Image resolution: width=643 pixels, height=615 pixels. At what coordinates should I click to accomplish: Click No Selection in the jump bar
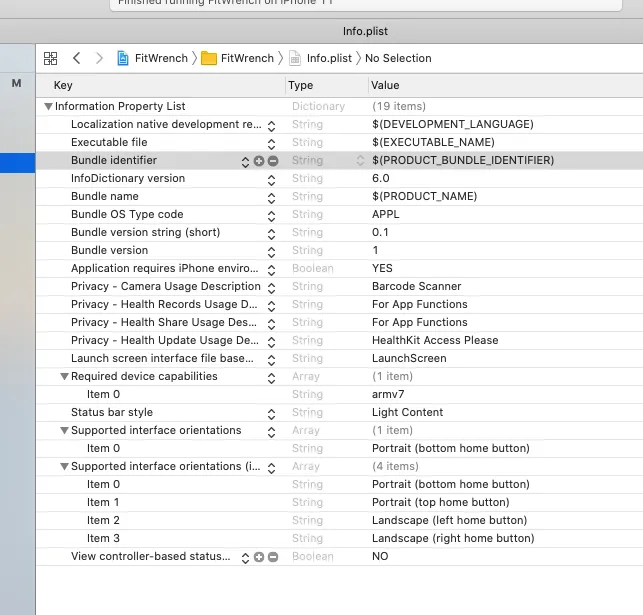398,58
